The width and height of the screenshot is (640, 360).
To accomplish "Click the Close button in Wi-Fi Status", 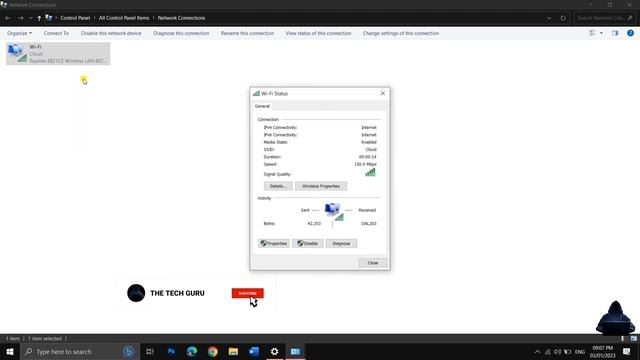I will [373, 263].
